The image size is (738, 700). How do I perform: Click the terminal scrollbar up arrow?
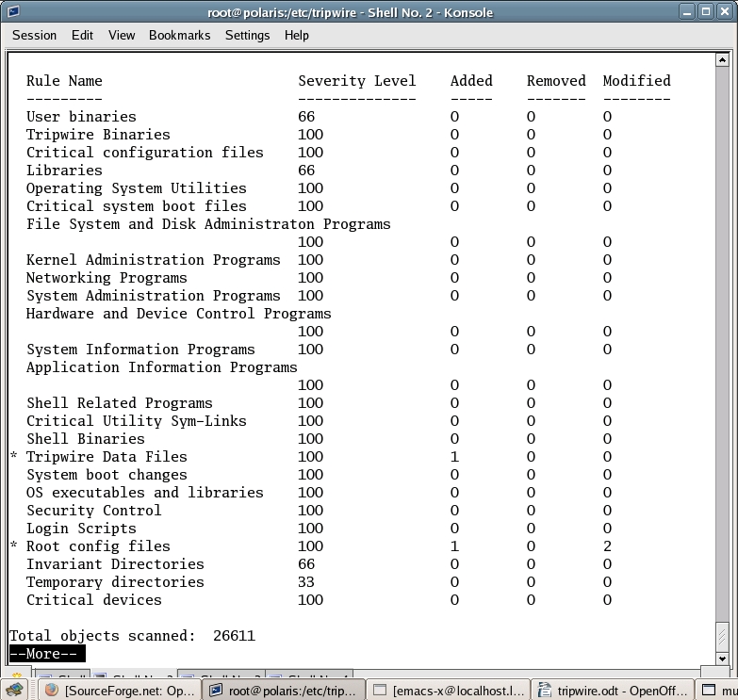click(723, 61)
